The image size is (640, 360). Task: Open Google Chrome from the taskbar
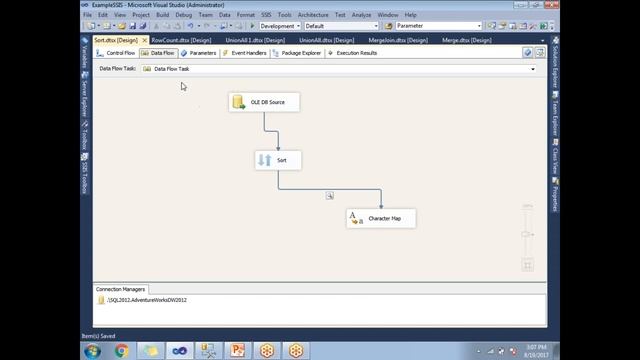click(121, 351)
